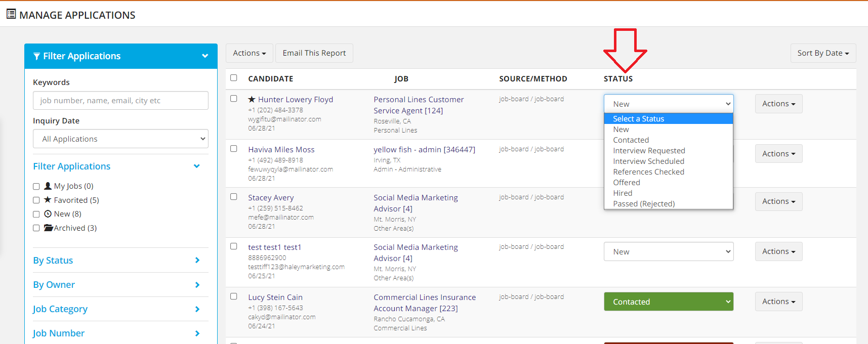Open the Inquiry Date All Applications dropdown

(x=120, y=139)
